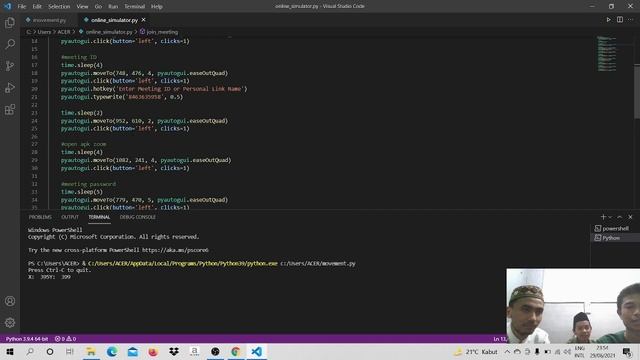The height and width of the screenshot is (360, 640).
Task: Switch to the Output panel tab
Action: coord(70,217)
